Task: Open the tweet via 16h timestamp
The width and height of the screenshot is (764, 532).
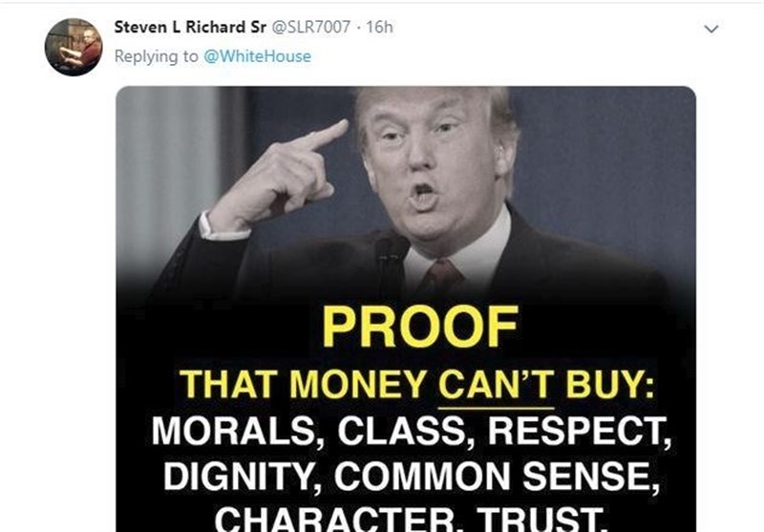Action: pos(379,27)
